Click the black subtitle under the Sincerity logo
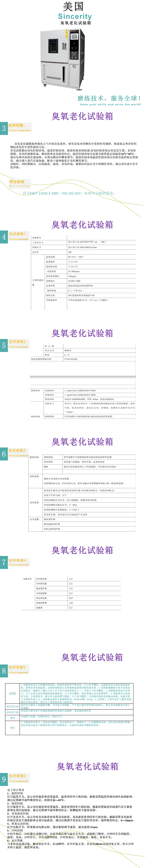The height and width of the screenshot is (868, 145). [x=75, y=23]
